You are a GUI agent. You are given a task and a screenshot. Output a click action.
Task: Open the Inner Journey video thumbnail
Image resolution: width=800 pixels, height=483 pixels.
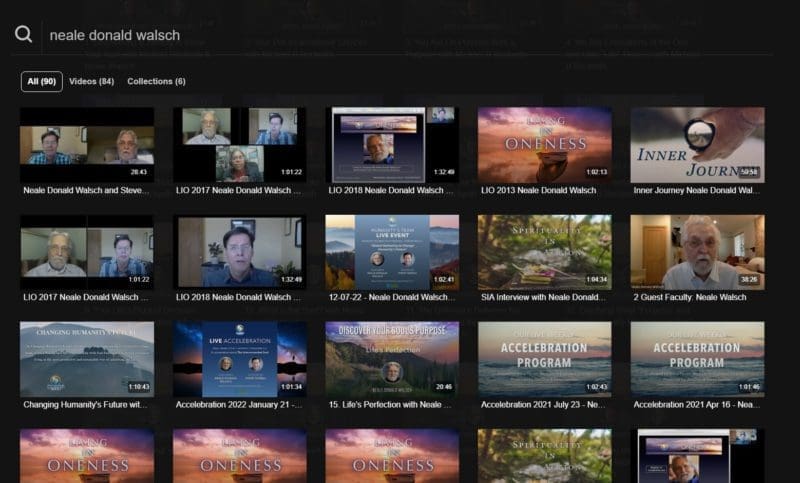(697, 145)
